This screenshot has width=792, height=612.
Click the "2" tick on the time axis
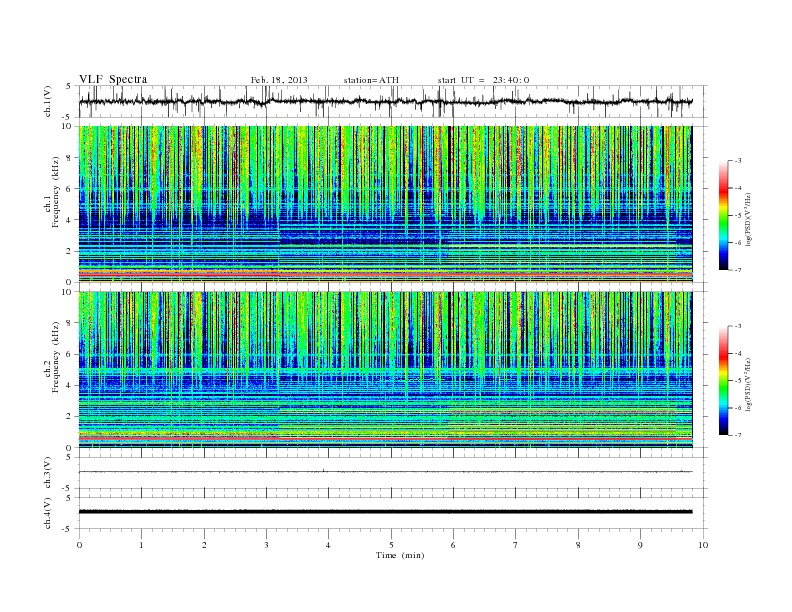tap(204, 545)
